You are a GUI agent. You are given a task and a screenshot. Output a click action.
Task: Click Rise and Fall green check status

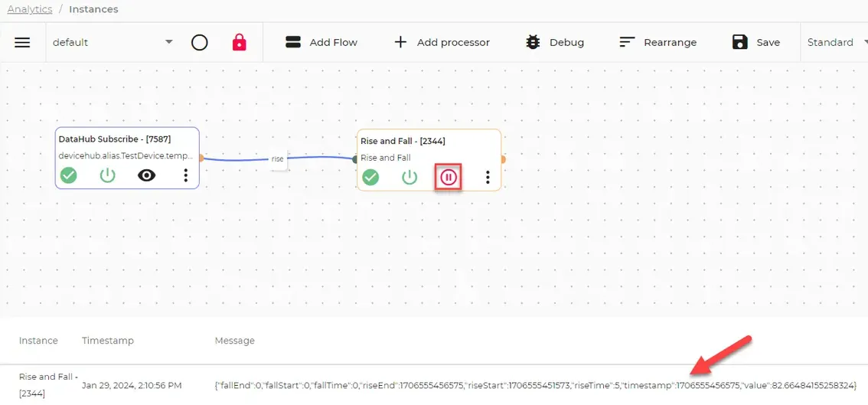coord(370,178)
